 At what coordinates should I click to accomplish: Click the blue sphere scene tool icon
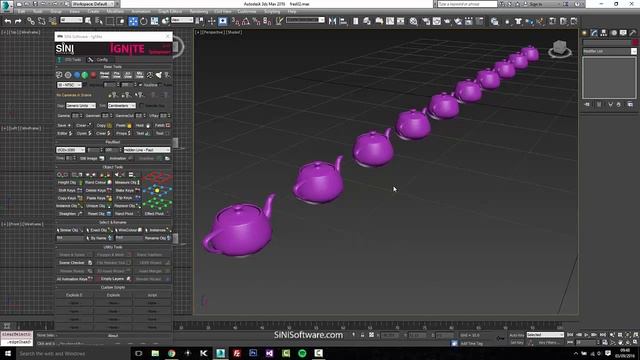tap(77, 75)
